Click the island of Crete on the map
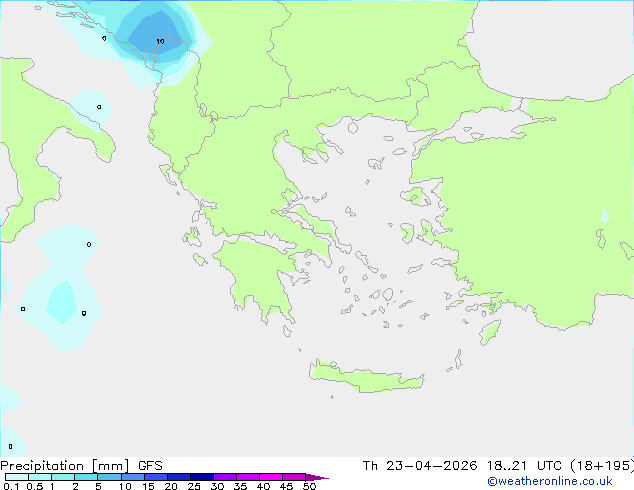The image size is (634, 490). 366,377
